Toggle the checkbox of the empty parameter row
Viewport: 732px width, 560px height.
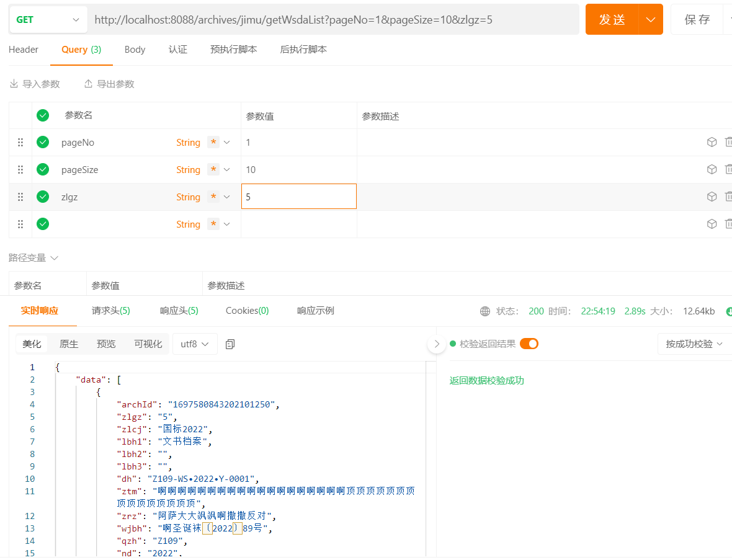coord(43,224)
